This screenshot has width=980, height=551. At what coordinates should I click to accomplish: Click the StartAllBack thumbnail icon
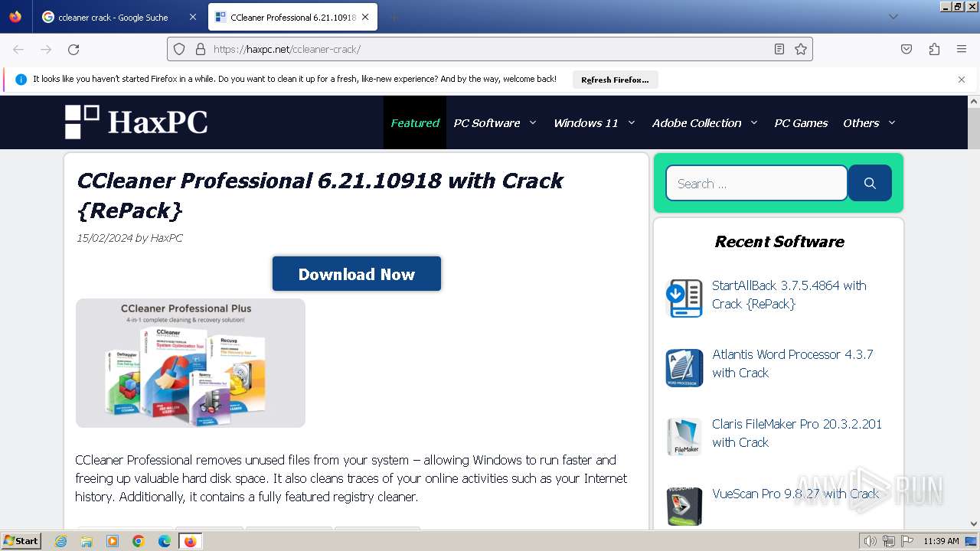pyautogui.click(x=684, y=298)
